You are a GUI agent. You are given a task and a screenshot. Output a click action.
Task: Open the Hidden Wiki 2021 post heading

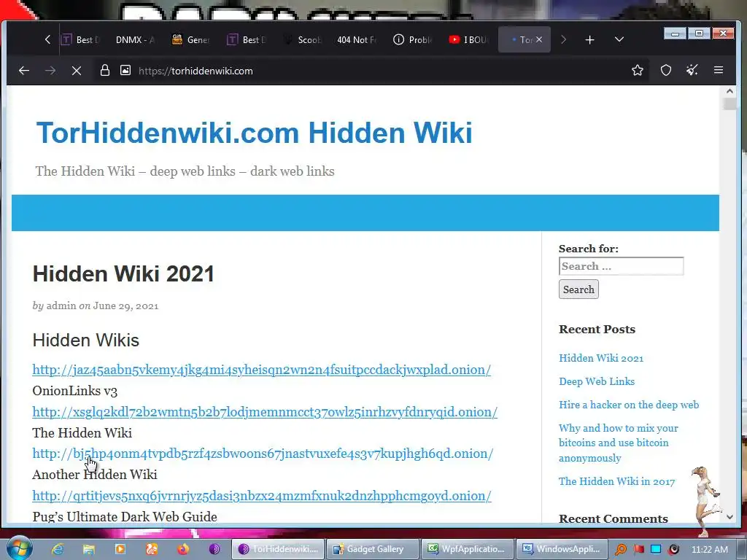123,274
